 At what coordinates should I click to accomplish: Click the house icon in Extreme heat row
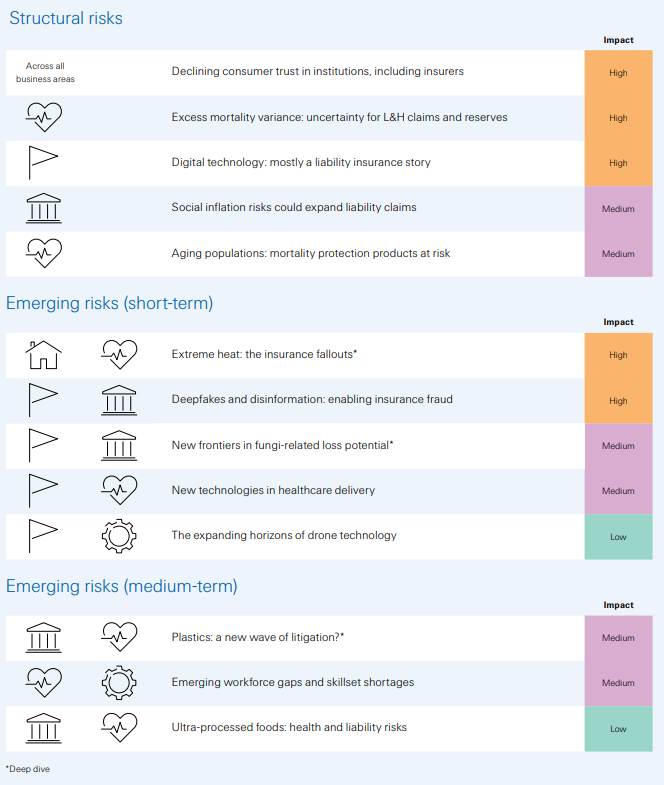pyautogui.click(x=44, y=355)
